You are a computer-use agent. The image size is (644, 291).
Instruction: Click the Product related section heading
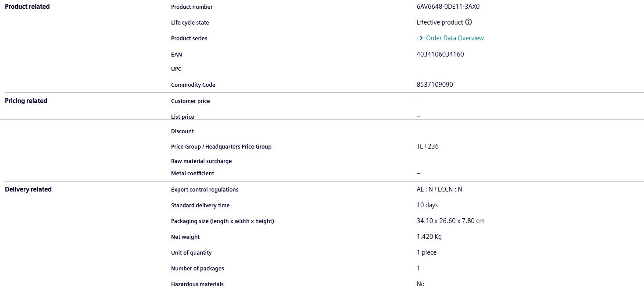point(27,7)
